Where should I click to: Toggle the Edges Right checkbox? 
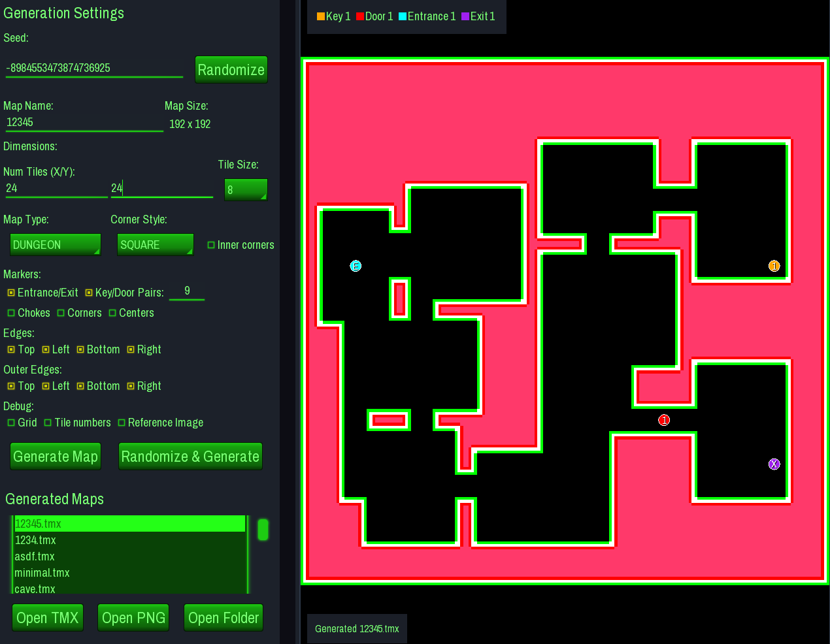[131, 349]
